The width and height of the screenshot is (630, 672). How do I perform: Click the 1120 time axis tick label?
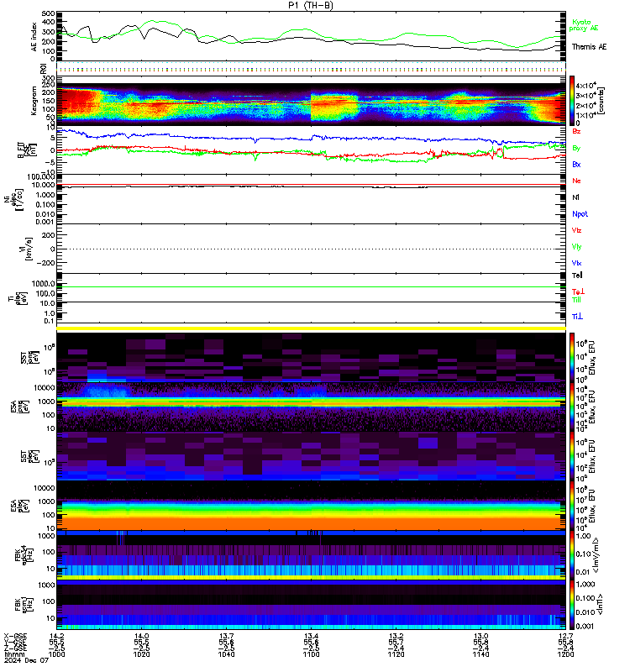click(x=396, y=654)
